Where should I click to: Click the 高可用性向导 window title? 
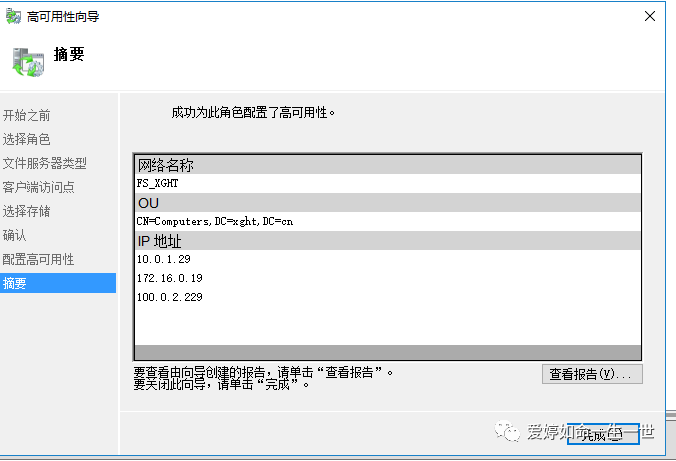pyautogui.click(x=63, y=17)
